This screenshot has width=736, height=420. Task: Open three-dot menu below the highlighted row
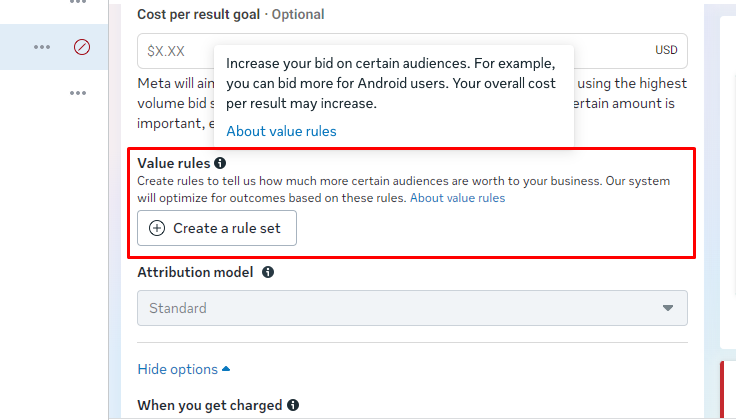click(78, 93)
